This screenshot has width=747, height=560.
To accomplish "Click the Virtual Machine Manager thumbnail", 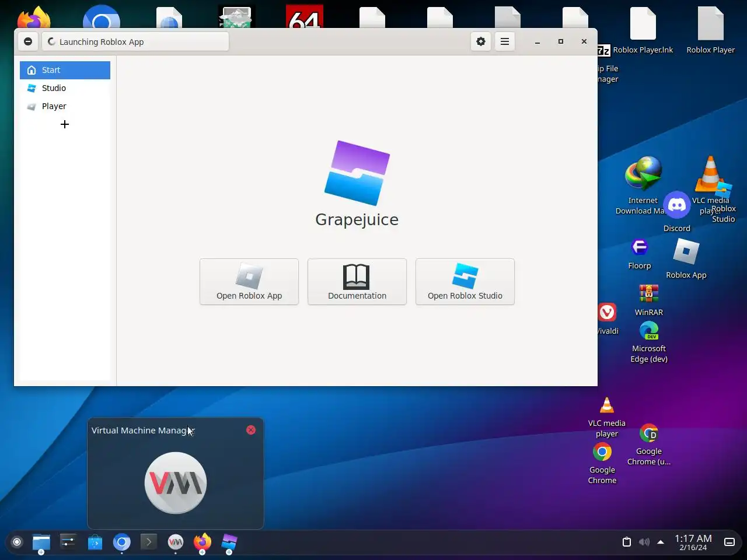I will tap(176, 483).
